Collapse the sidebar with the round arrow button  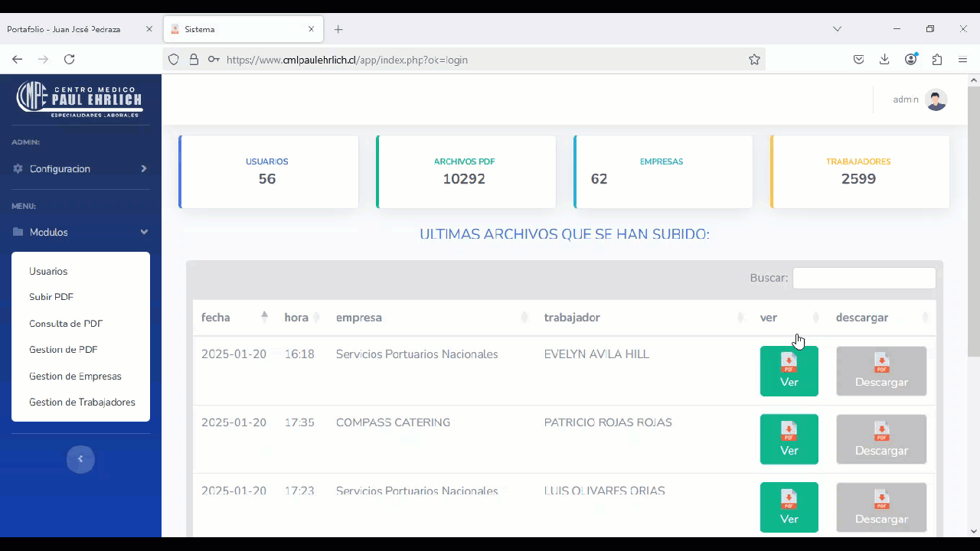pyautogui.click(x=80, y=459)
